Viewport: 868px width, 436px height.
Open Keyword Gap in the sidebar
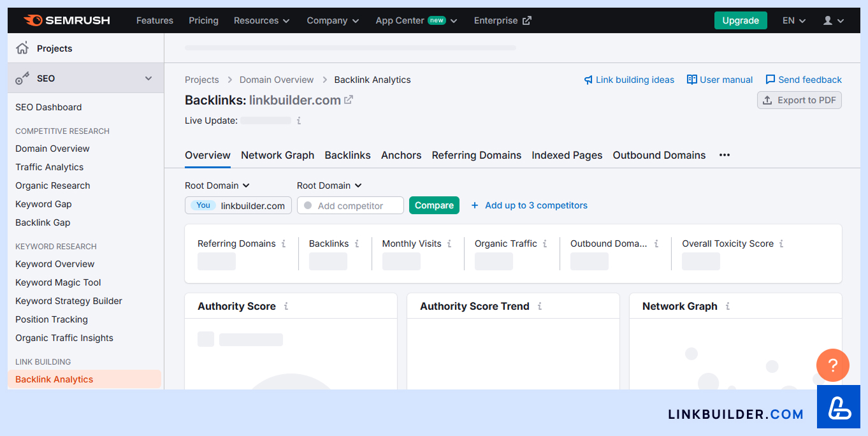43,204
